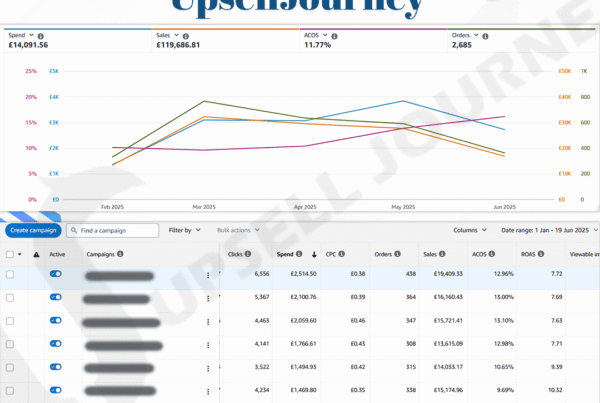Click the ACOS value 11.77%
600x403 pixels.
(x=317, y=45)
